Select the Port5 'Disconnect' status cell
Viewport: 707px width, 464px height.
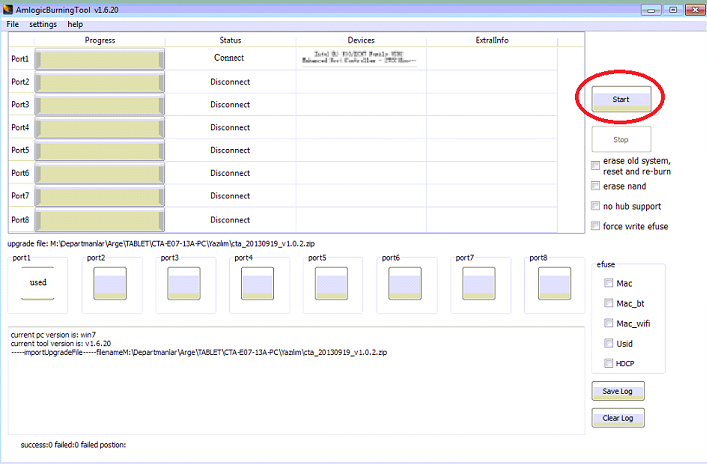pyautogui.click(x=230, y=150)
